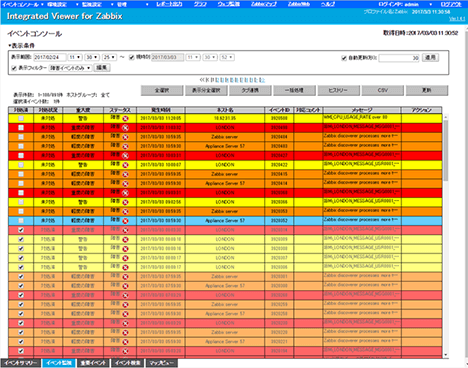Viewport: 468px width, 368px height.
Task: Tick handled checkbox for 10.62.31.35 event row
Action: [21, 118]
